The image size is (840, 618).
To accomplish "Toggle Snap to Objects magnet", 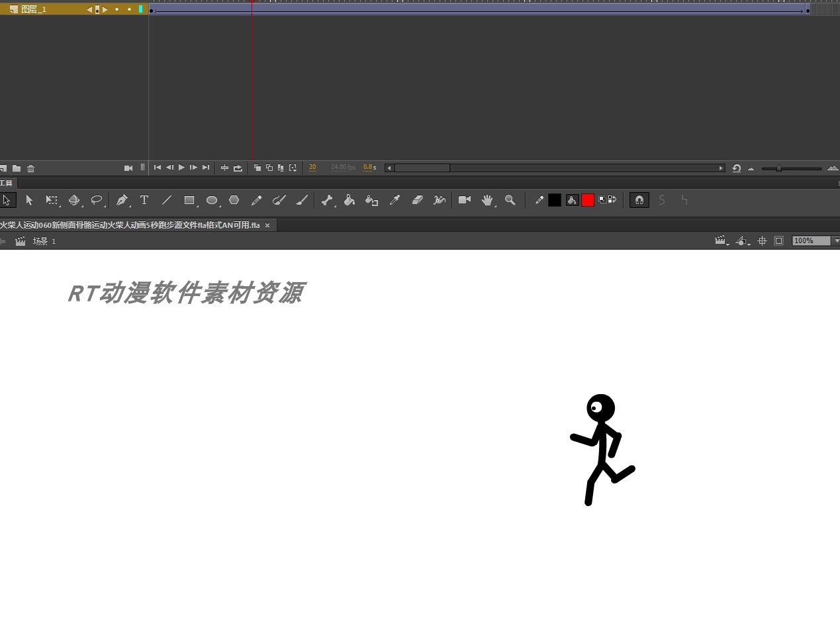I will pyautogui.click(x=639, y=200).
